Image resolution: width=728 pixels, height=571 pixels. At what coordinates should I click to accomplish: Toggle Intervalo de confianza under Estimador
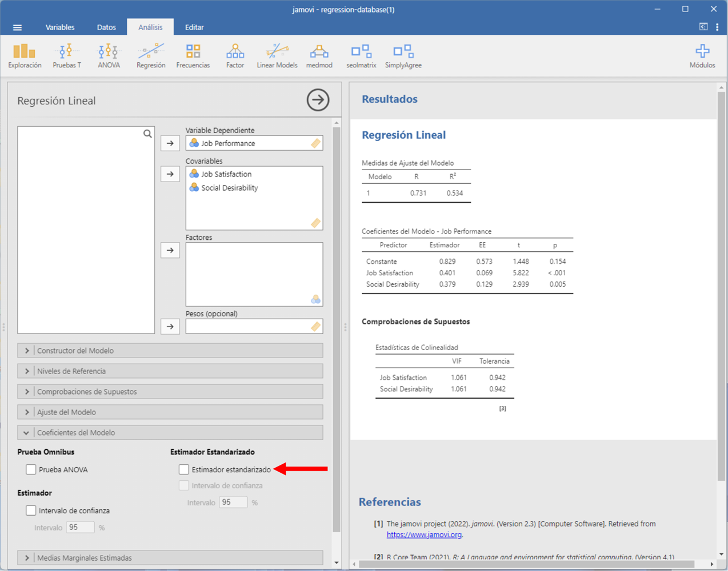(31, 510)
